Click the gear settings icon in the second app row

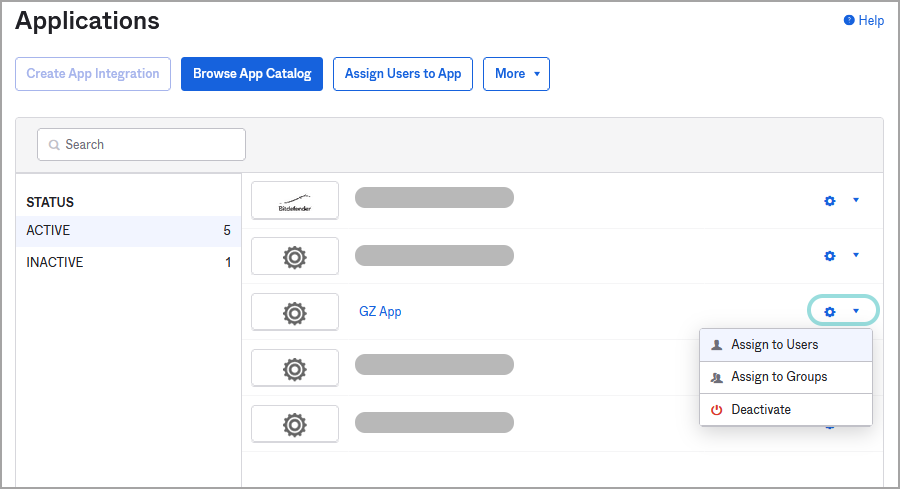[829, 256]
